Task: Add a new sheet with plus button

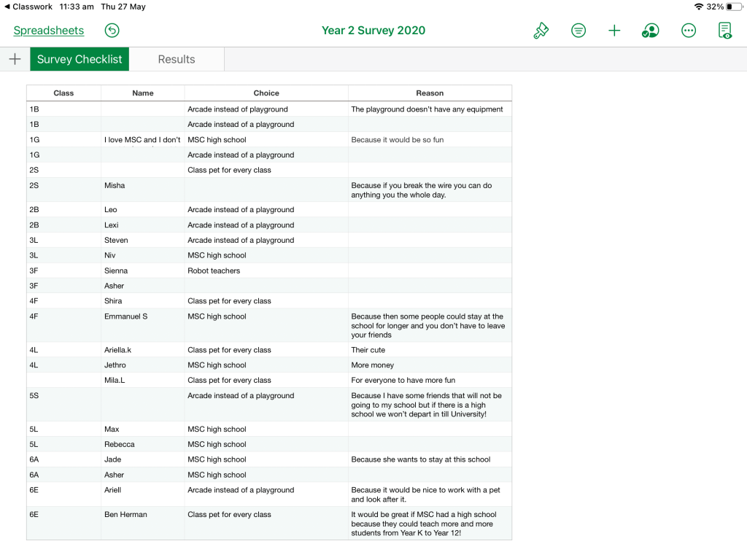Action: tap(15, 59)
